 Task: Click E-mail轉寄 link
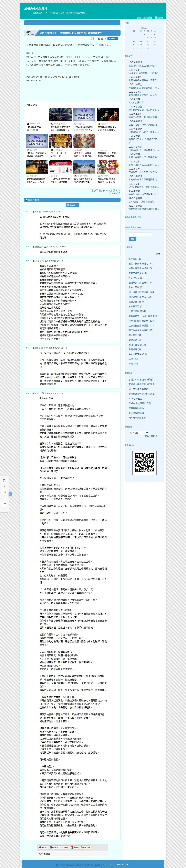coord(115,194)
